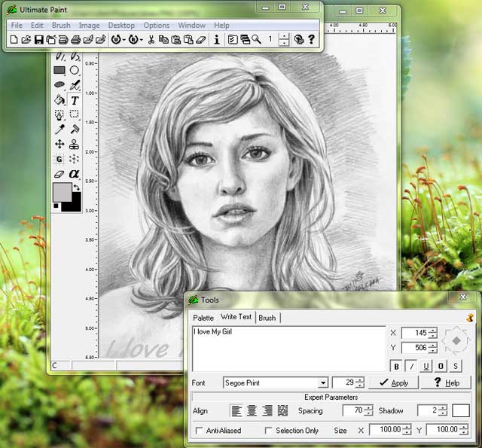Select the eraser tool in the toolbox
Viewport: 482px width, 448px height.
(59, 174)
